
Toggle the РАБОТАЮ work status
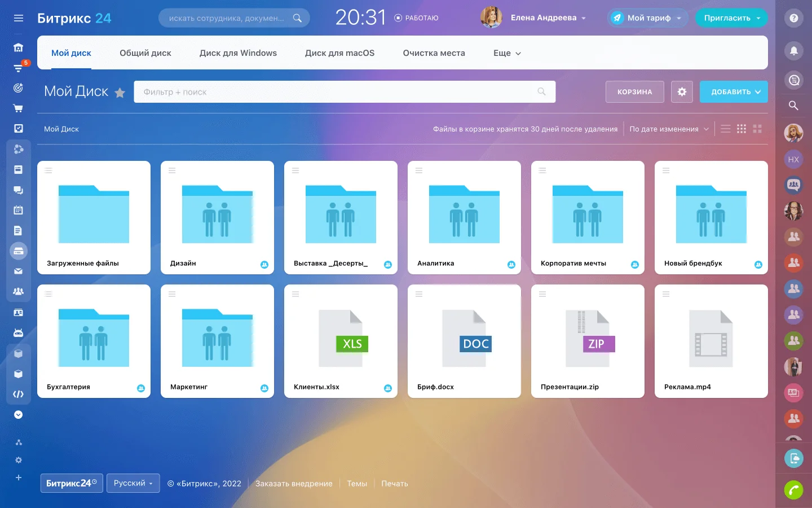point(416,18)
